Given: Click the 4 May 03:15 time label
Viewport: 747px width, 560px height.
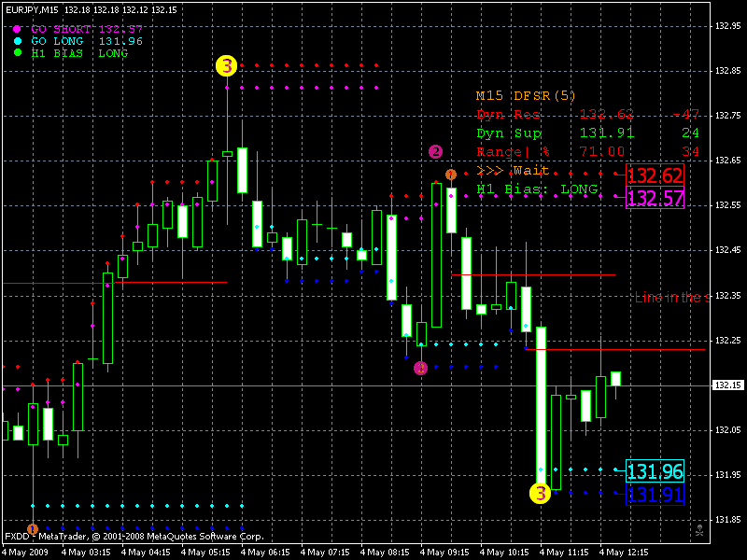Looking at the screenshot, I should pyautogui.click(x=86, y=552).
